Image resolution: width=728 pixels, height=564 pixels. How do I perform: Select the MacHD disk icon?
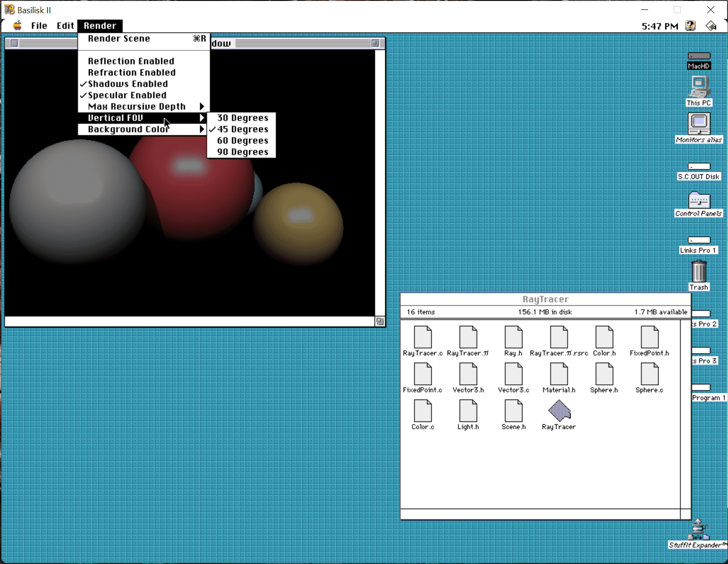point(699,57)
